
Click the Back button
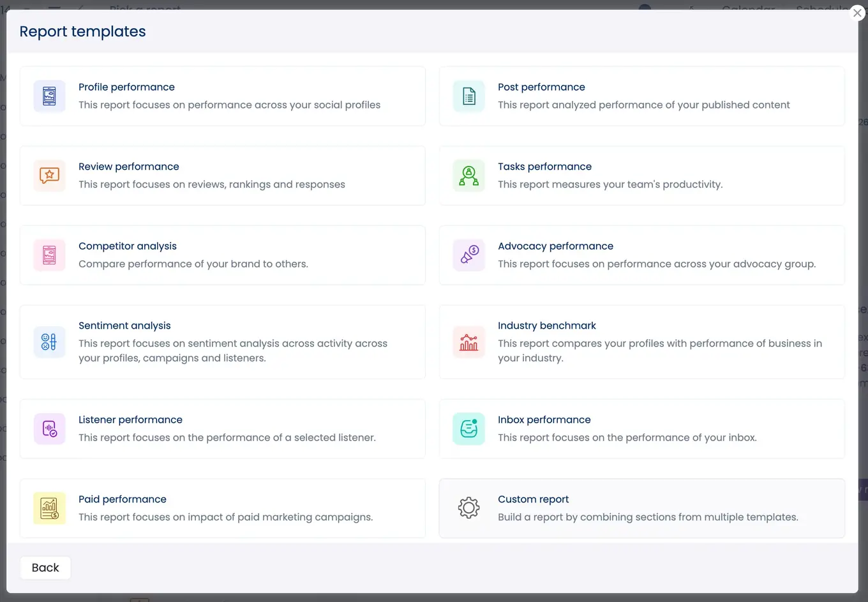pos(45,568)
